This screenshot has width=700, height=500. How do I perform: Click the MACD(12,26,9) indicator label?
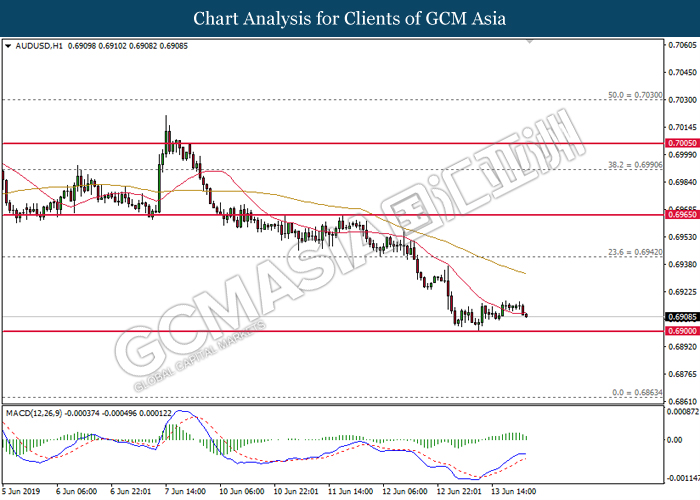[x=34, y=413]
